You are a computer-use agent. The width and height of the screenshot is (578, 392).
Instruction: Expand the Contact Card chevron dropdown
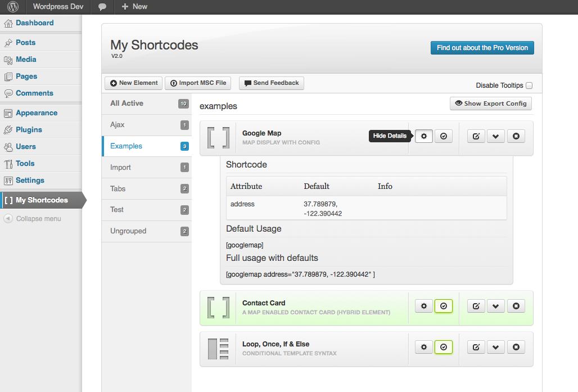click(x=496, y=306)
